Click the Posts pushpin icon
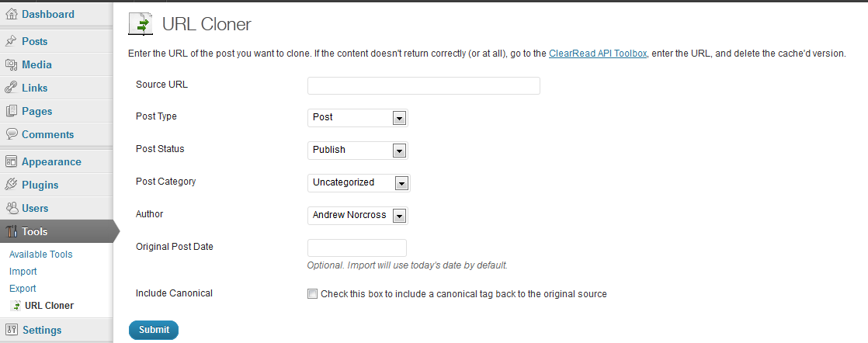Viewport: 868px width, 343px height. coord(11,41)
